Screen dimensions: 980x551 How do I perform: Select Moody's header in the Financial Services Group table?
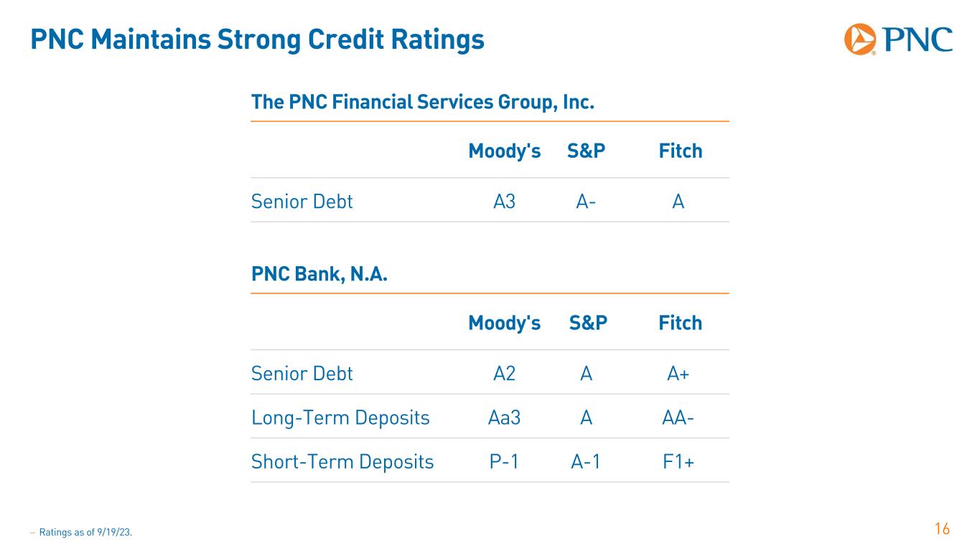tap(504, 151)
